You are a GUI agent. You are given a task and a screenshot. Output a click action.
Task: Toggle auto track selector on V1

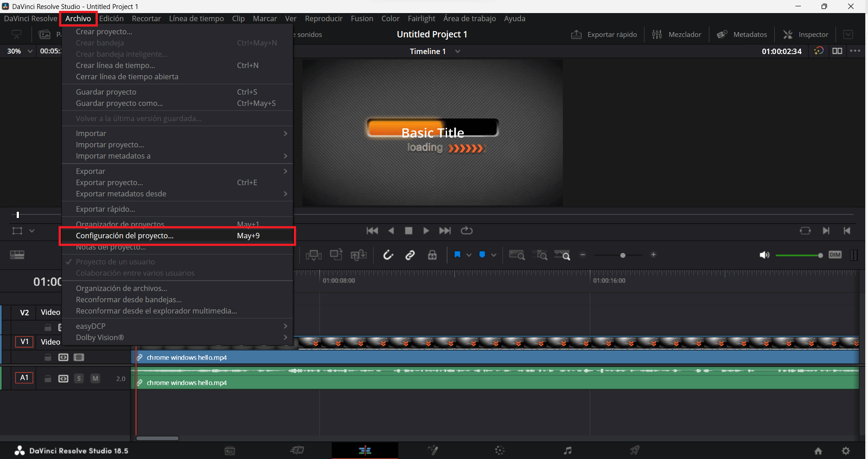click(x=64, y=357)
